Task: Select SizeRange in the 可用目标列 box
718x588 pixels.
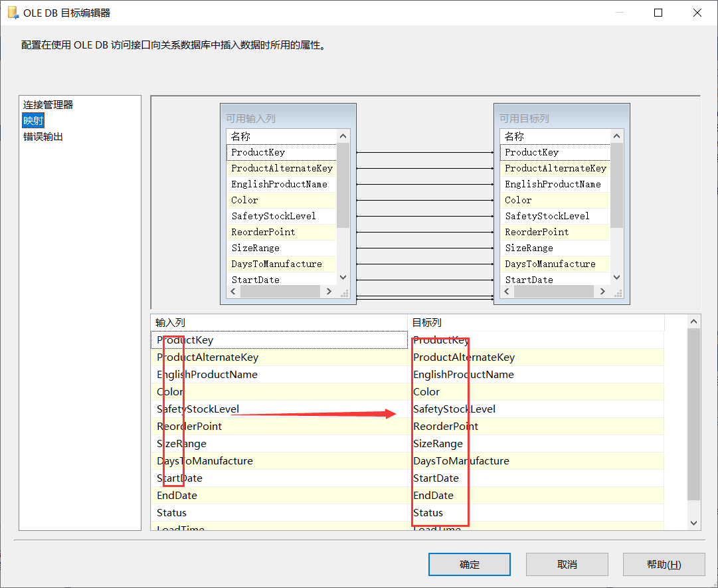Action: 555,248
